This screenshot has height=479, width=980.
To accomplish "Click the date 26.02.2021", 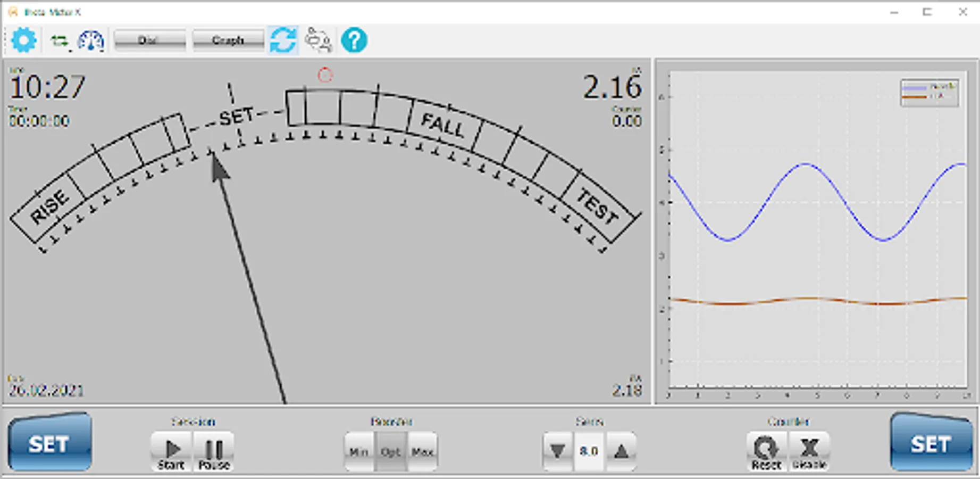I will [x=46, y=391].
